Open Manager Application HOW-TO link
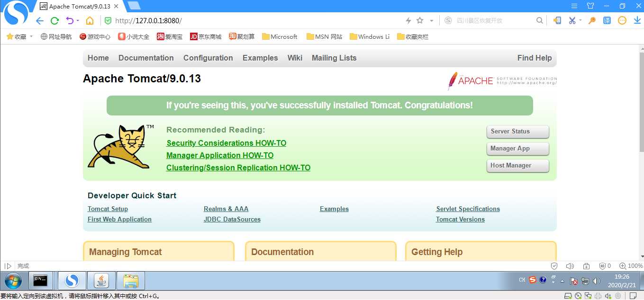Viewport: 644px width, 300px height. tap(220, 155)
